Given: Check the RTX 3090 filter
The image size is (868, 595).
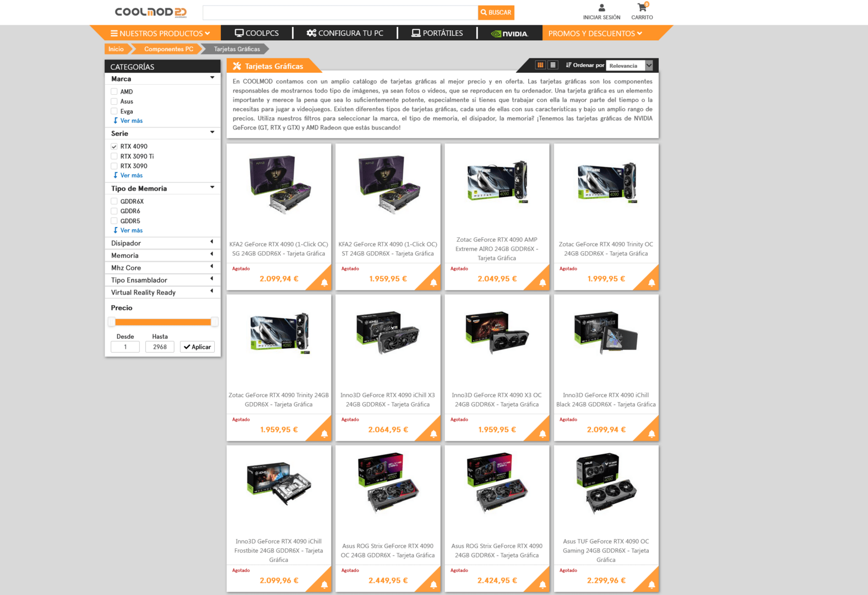Looking at the screenshot, I should point(114,166).
